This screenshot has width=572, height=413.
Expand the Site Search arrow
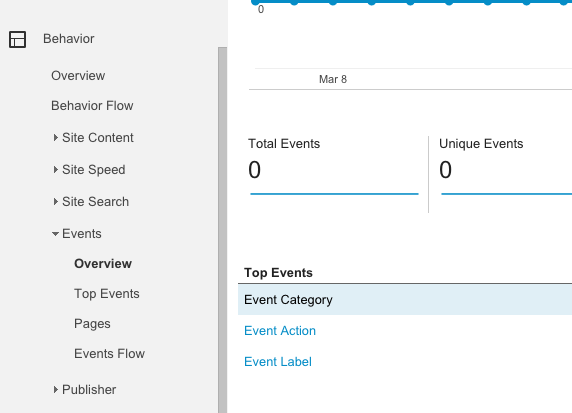click(x=55, y=201)
